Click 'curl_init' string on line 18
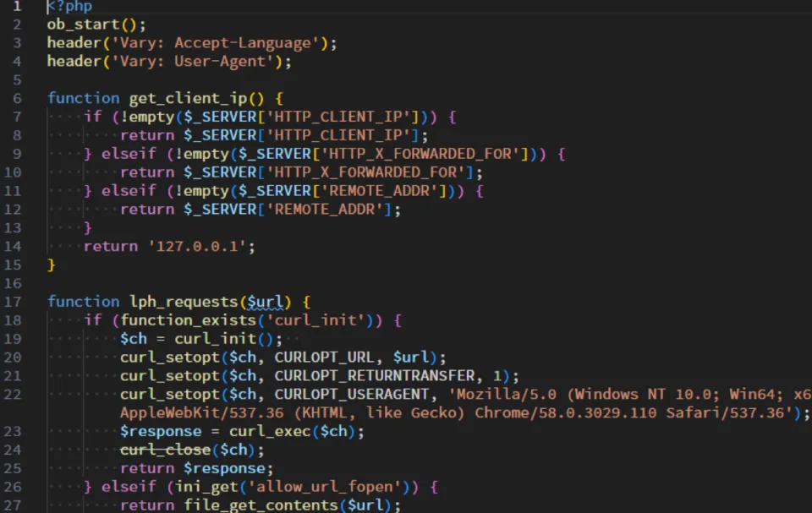Image resolution: width=812 pixels, height=513 pixels. pos(315,320)
